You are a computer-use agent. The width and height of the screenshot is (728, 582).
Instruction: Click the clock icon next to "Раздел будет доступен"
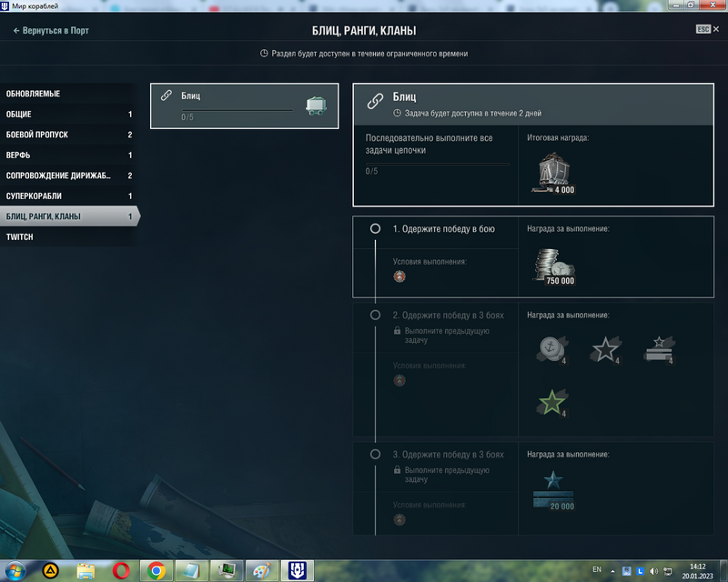click(x=264, y=54)
